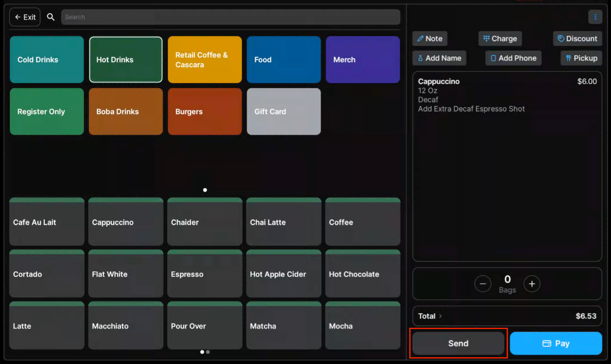This screenshot has width=611, height=364.
Task: Open Retail Coffee & Cascara category
Action: click(205, 60)
